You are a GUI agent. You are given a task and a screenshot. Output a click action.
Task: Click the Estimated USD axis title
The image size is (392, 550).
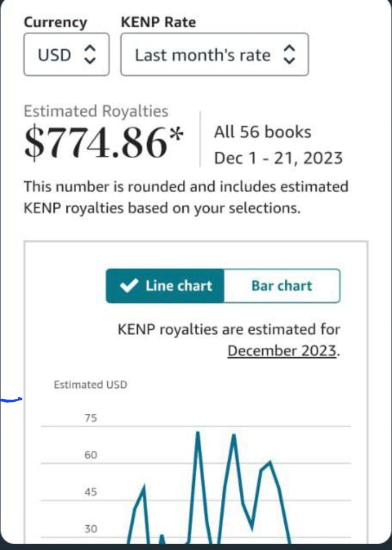coord(91,385)
